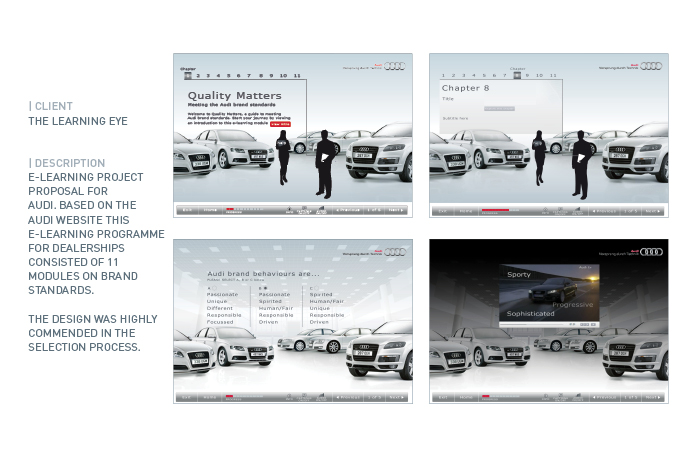Go to Next page in top-left screen
Viewport: 680px width, 454px height.
[398, 211]
